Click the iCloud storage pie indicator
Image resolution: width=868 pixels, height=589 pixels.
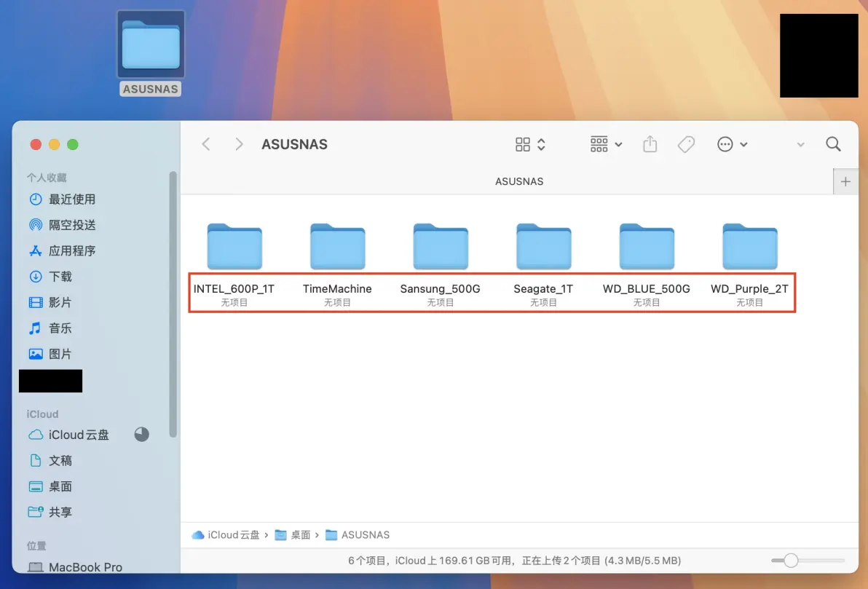click(142, 435)
